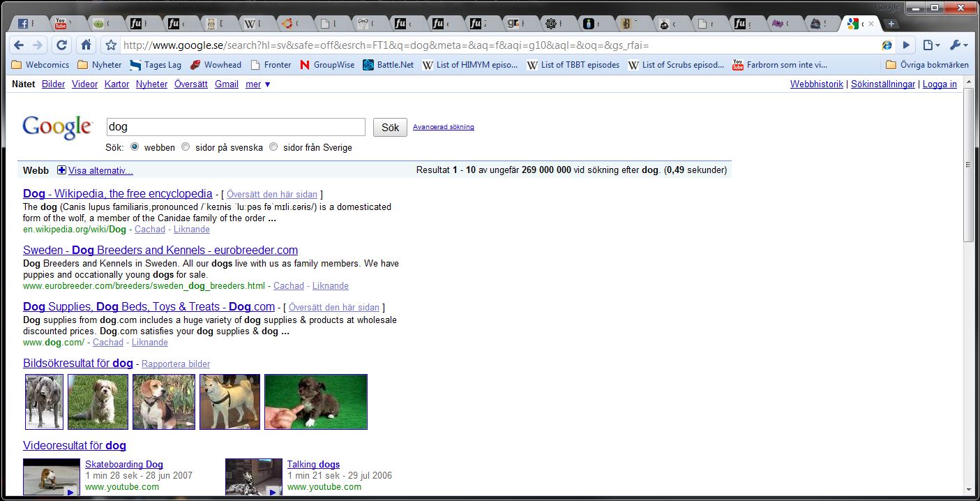Viewport: 980px width, 501px height.
Task: Open Avancerad sökning link
Action: pyautogui.click(x=444, y=127)
